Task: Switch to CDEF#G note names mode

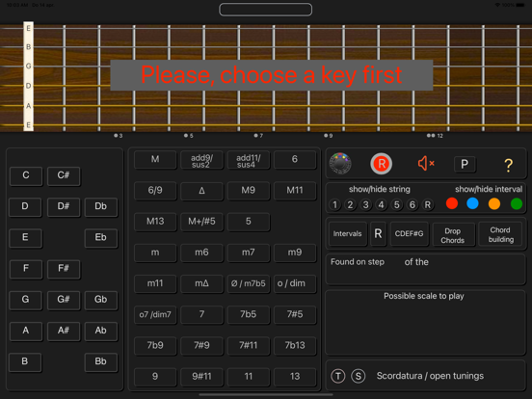Action: pos(409,234)
